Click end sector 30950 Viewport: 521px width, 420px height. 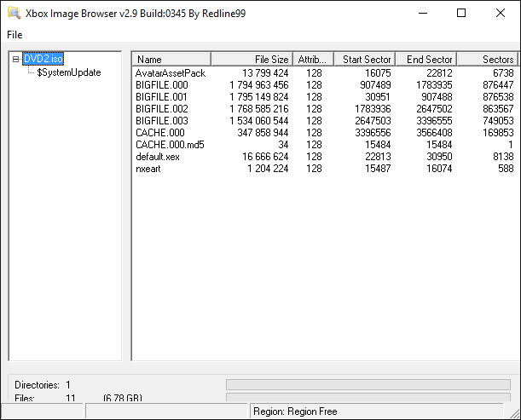pyautogui.click(x=439, y=157)
